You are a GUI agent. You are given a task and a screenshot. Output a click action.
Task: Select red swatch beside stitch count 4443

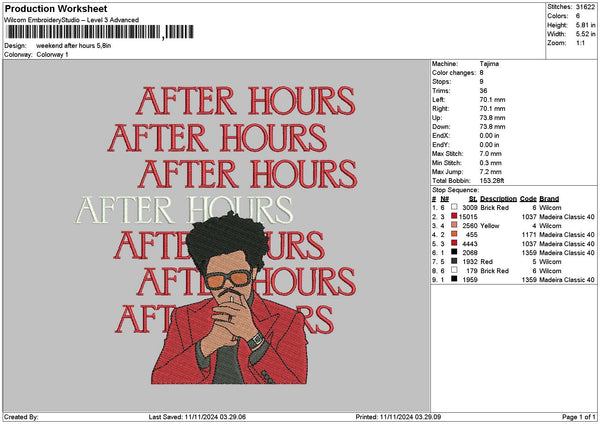[x=454, y=243]
